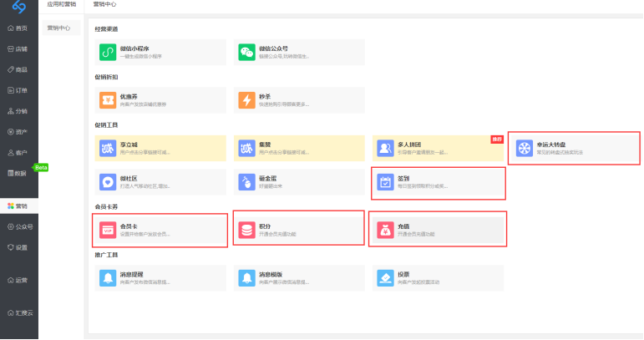Open the 微社区 community tile
Image resolution: width=644 pixels, height=340 pixels.
[159, 181]
